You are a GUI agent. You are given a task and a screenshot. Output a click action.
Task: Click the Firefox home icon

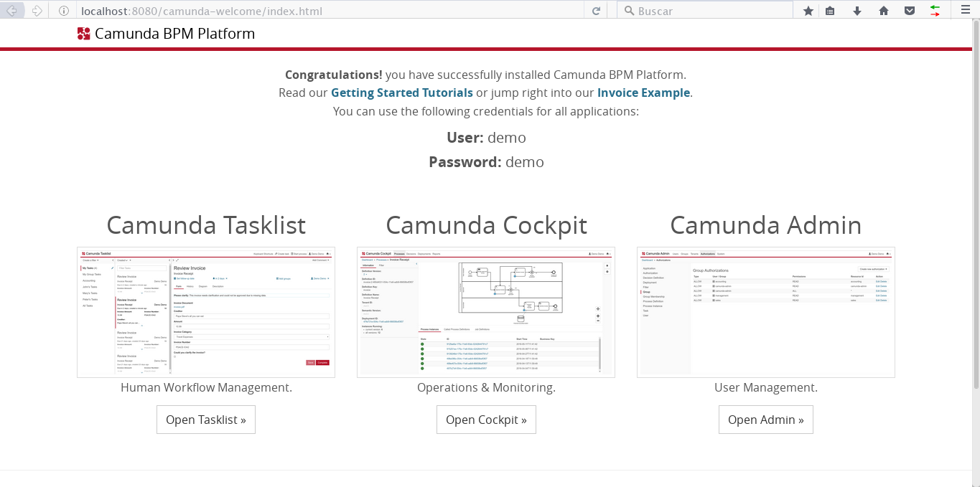pos(884,10)
